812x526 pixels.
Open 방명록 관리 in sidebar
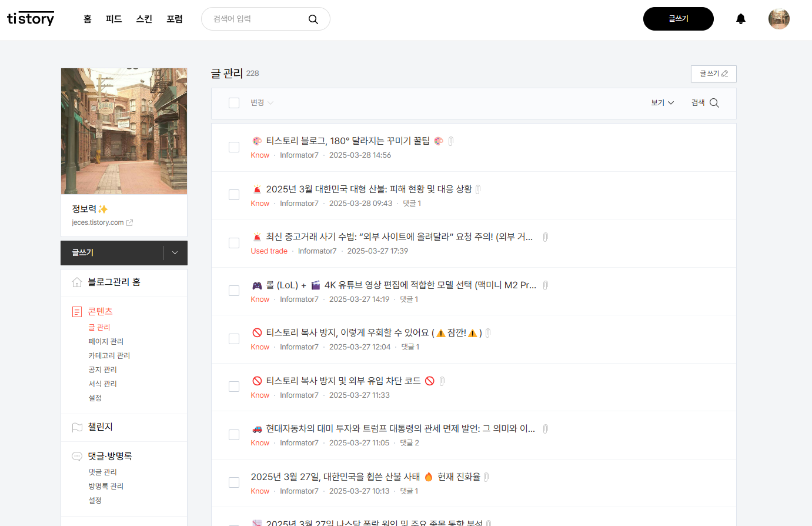coord(106,486)
